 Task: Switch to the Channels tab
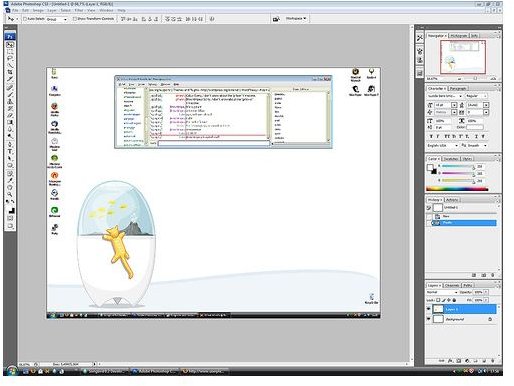click(x=452, y=285)
